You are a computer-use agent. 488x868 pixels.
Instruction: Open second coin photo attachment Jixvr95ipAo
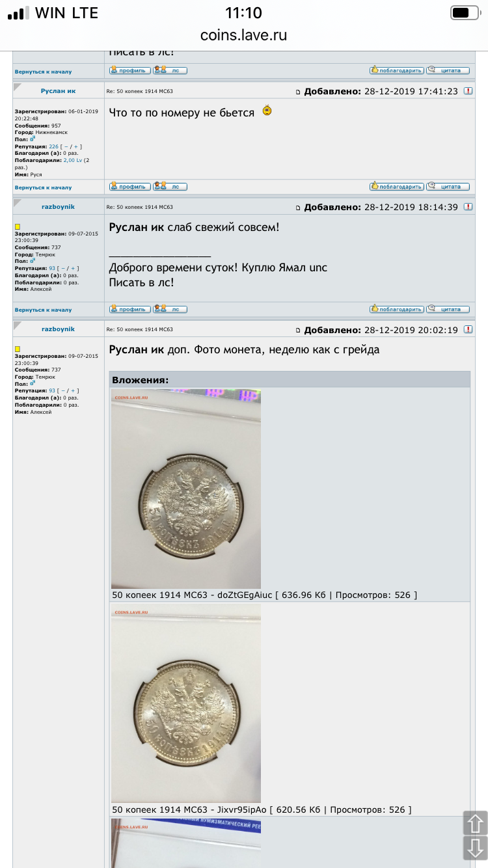186,703
